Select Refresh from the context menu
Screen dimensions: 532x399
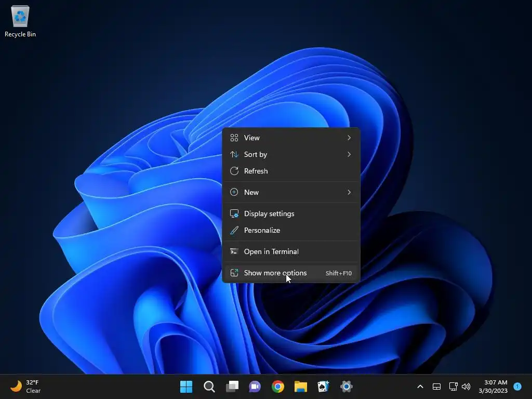coord(291,171)
